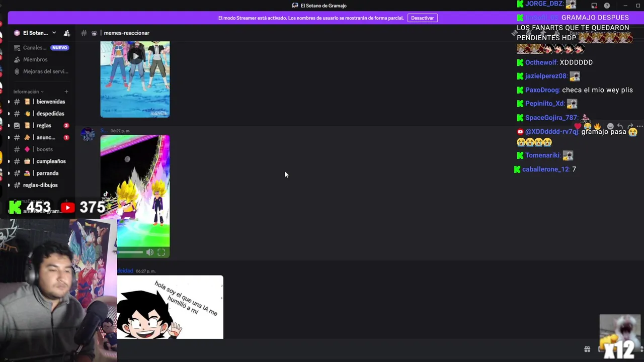This screenshot has height=362, width=644.
Task: Click the fullscreen icon on the video
Action: [x=161, y=252]
